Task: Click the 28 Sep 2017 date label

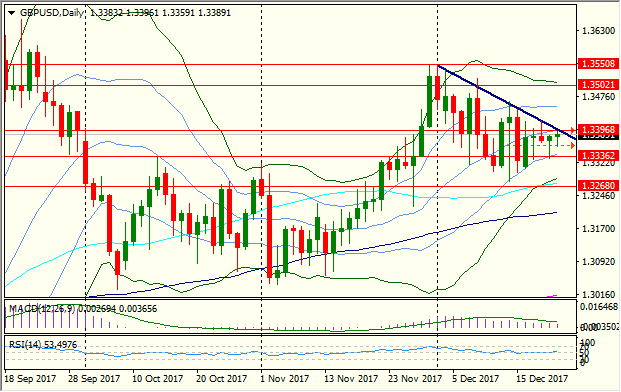Action: pos(94,379)
